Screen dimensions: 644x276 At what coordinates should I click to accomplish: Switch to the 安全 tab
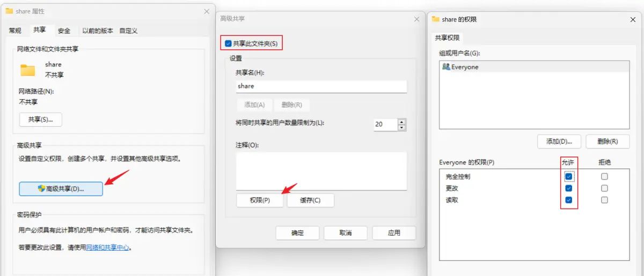pos(64,31)
